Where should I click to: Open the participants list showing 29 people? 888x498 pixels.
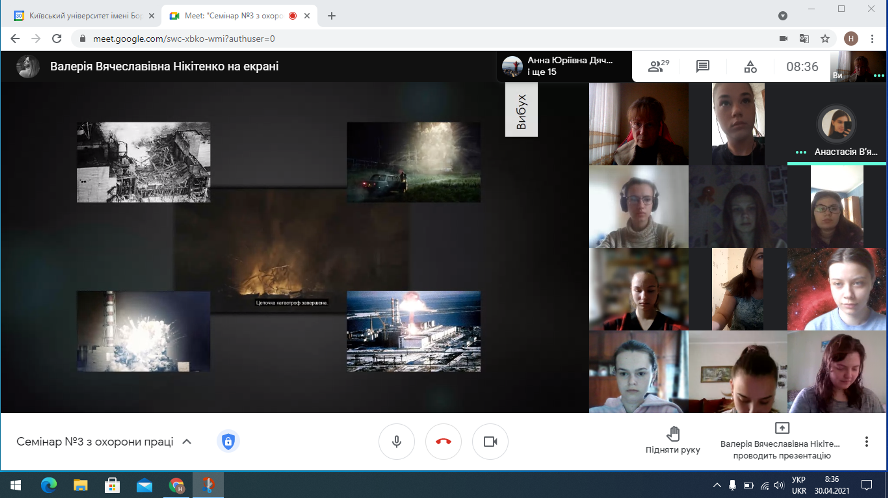(657, 66)
